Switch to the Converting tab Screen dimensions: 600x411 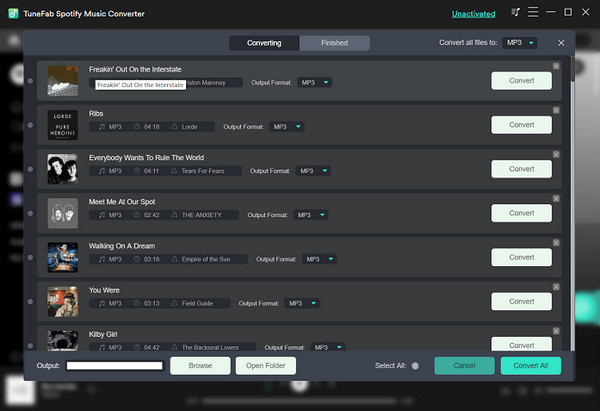[264, 43]
